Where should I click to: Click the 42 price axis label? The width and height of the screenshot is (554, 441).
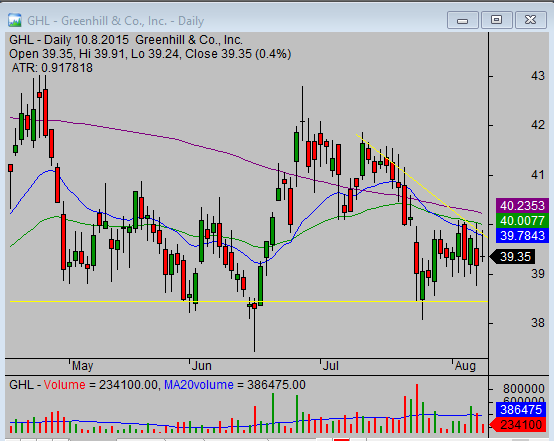click(x=538, y=125)
